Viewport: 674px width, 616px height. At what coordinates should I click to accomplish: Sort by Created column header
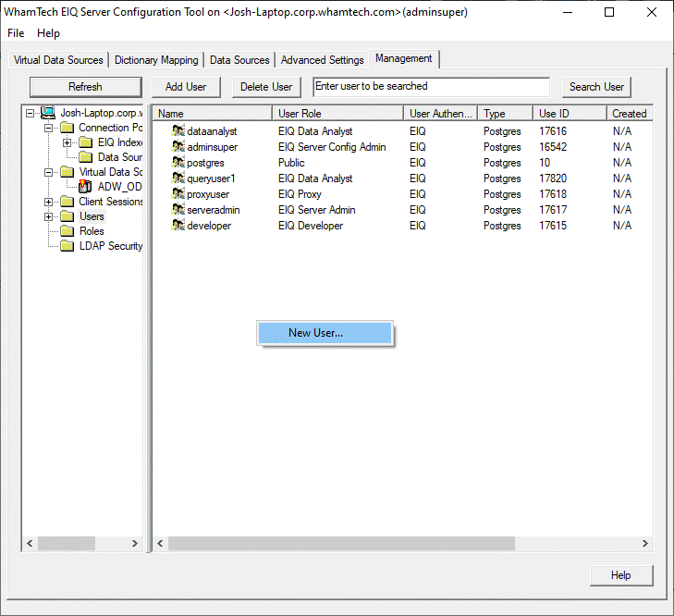coord(630,114)
